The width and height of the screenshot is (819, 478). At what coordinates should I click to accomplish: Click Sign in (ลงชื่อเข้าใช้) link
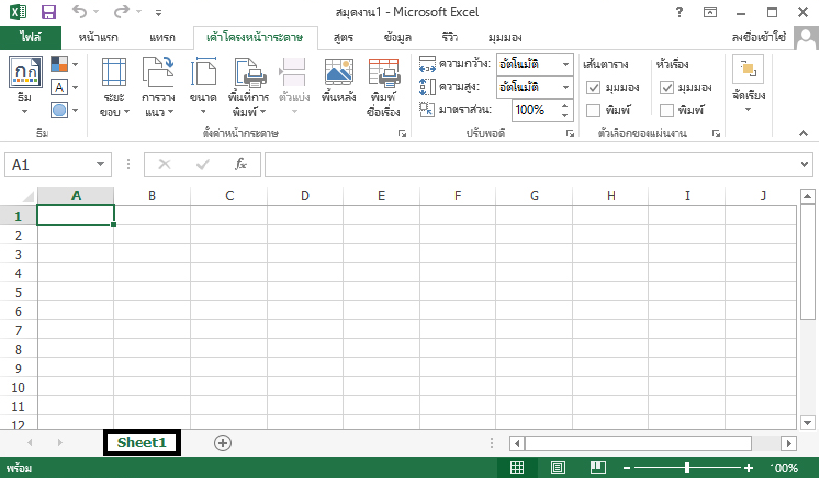pyautogui.click(x=773, y=37)
